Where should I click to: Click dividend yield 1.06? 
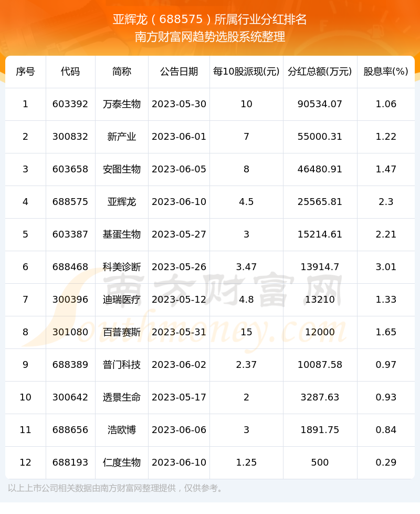pyautogui.click(x=386, y=104)
